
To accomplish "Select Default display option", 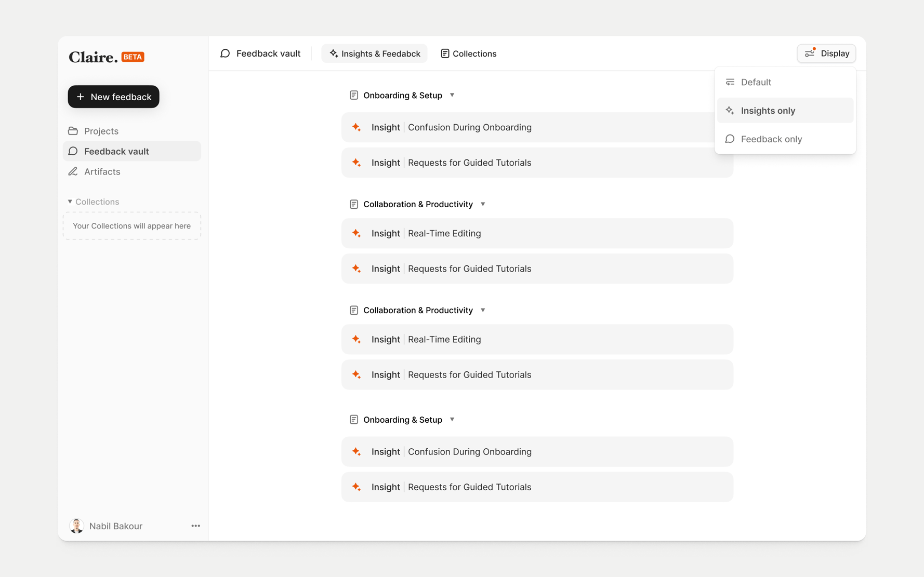I will pos(785,82).
